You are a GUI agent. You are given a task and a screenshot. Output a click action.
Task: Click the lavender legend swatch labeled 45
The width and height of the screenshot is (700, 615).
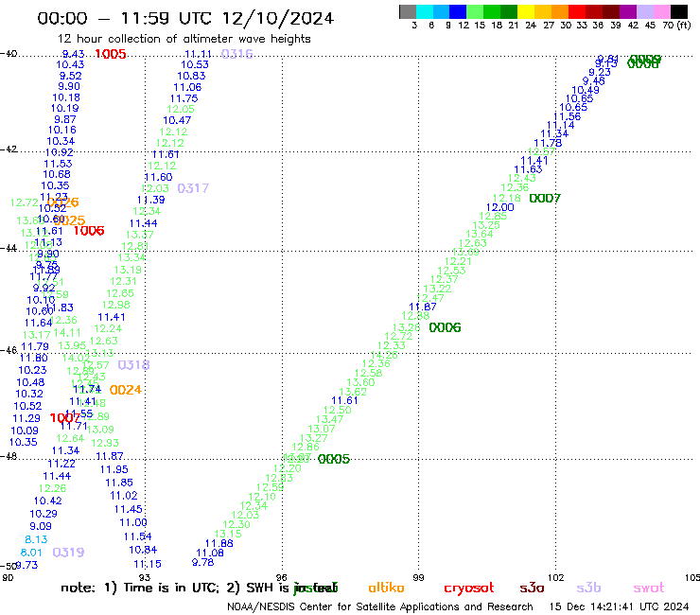(644, 11)
